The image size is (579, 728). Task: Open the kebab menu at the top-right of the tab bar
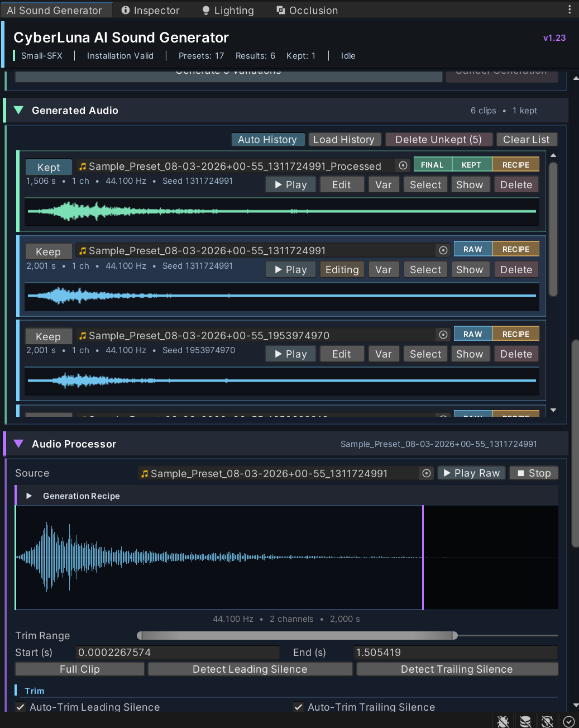tap(570, 9)
